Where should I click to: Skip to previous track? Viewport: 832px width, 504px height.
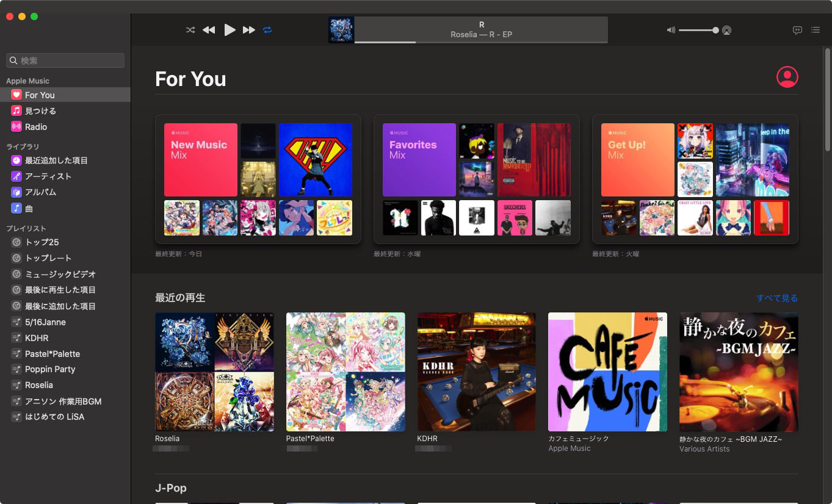[x=209, y=30]
